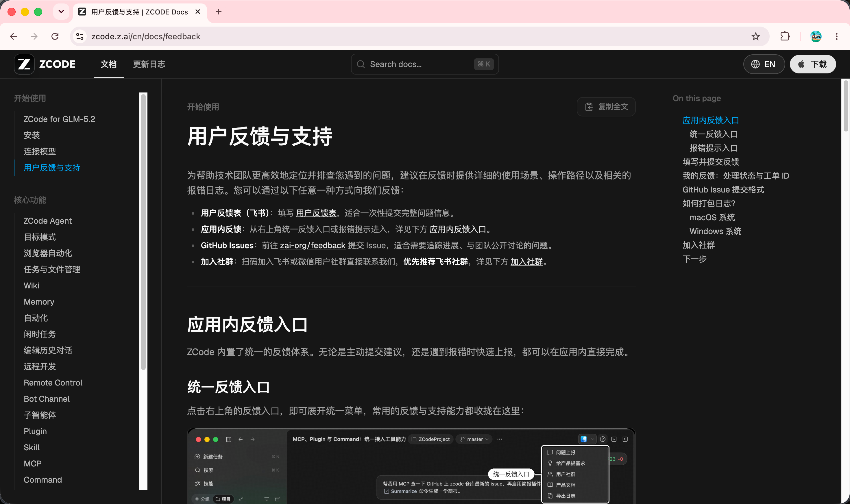The image size is (850, 504).
Task: Open the Chrome three-dot menu
Action: 836,36
